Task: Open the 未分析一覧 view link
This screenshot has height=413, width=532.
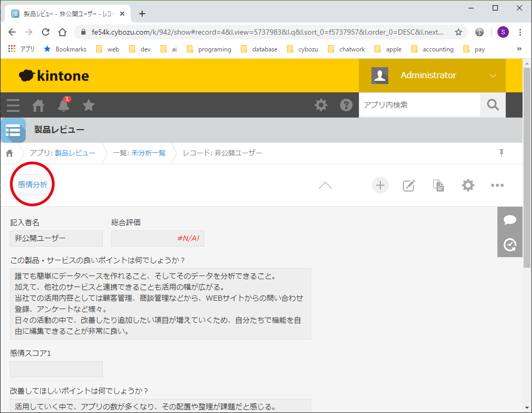Action: click(148, 153)
